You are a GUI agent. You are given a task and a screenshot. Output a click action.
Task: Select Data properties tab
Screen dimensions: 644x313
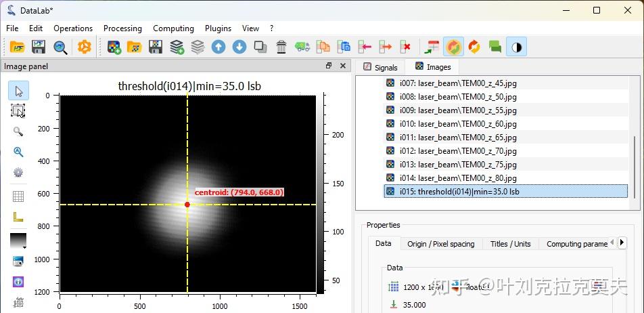click(383, 243)
